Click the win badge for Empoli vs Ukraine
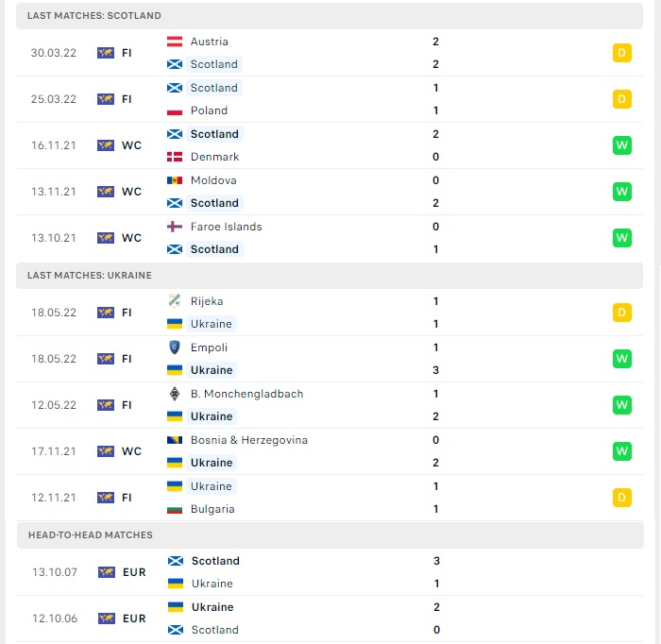The height and width of the screenshot is (644, 661). (621, 359)
